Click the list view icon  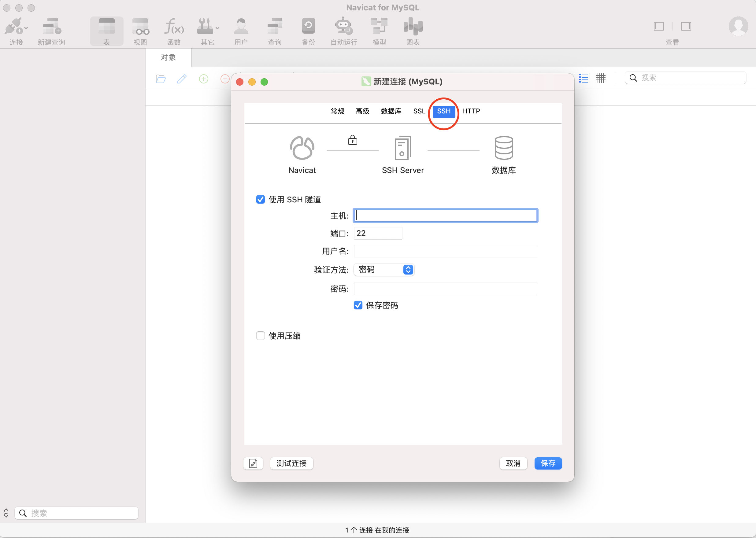click(x=583, y=78)
